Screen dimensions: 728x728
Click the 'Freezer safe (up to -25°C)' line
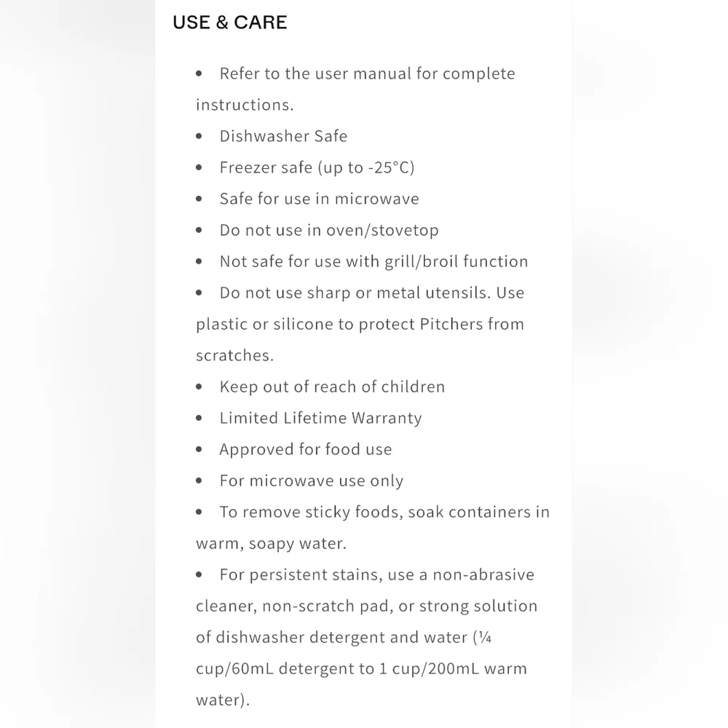point(317,167)
